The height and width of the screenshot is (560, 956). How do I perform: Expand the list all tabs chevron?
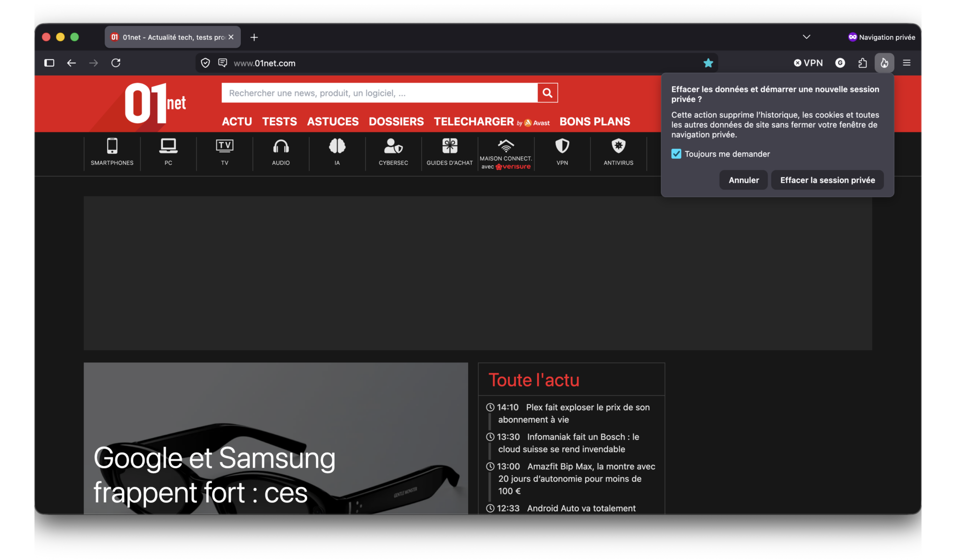tap(807, 37)
